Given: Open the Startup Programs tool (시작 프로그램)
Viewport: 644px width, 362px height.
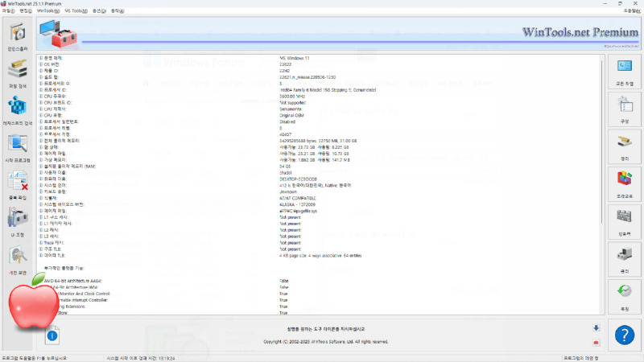Looking at the screenshot, I should (x=18, y=148).
